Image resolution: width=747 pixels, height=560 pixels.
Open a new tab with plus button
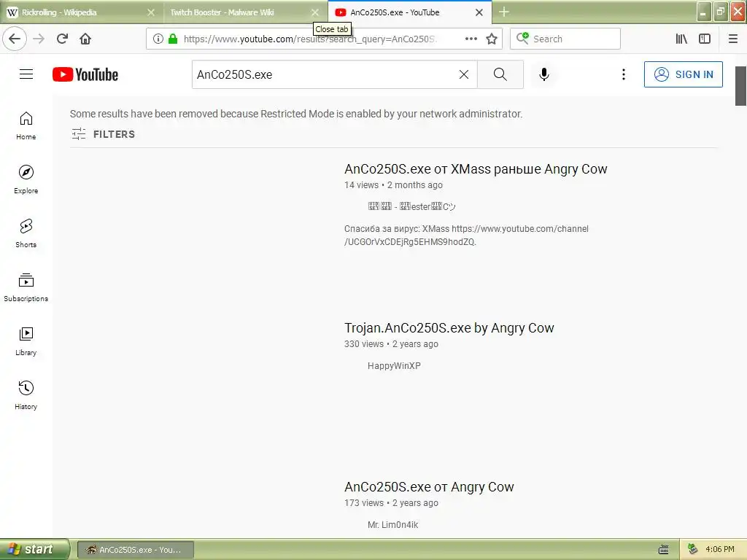504,12
